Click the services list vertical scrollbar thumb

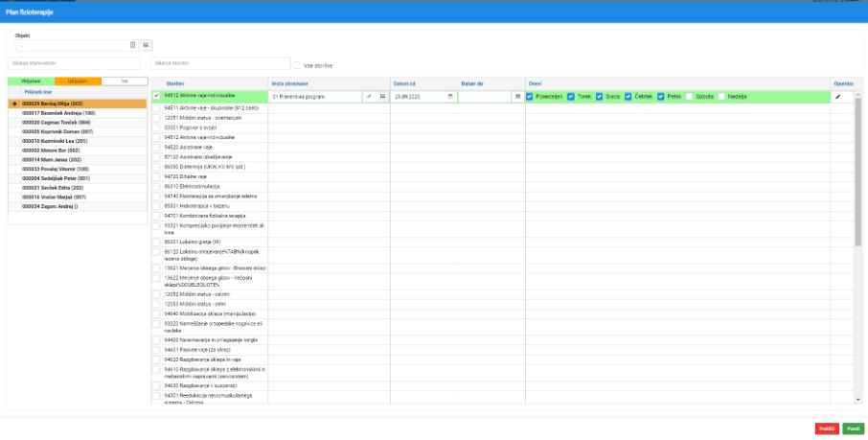(858, 172)
